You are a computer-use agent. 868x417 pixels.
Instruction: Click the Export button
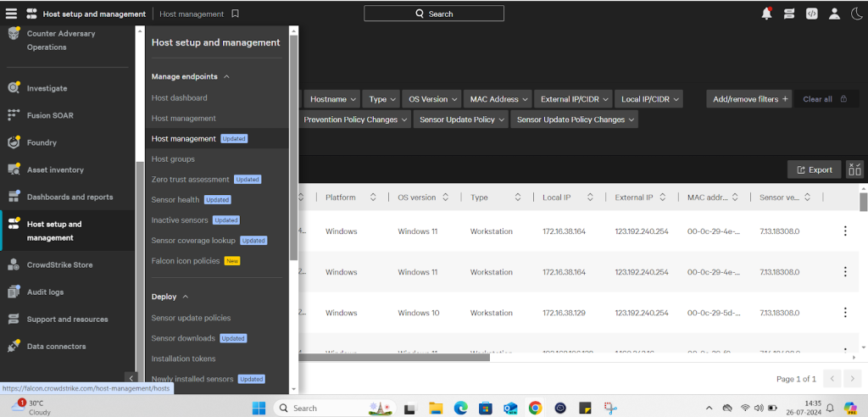815,170
